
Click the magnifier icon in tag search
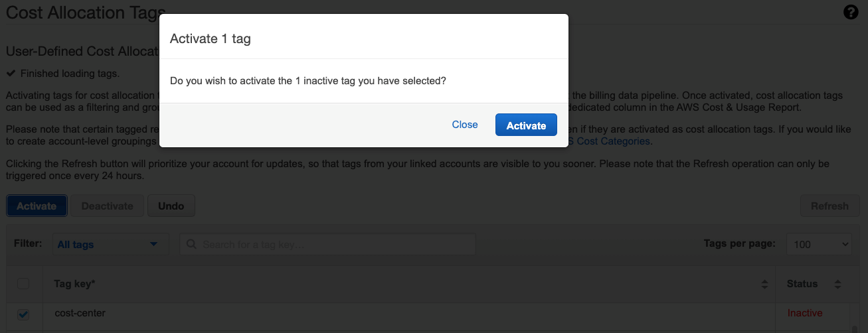tap(191, 244)
